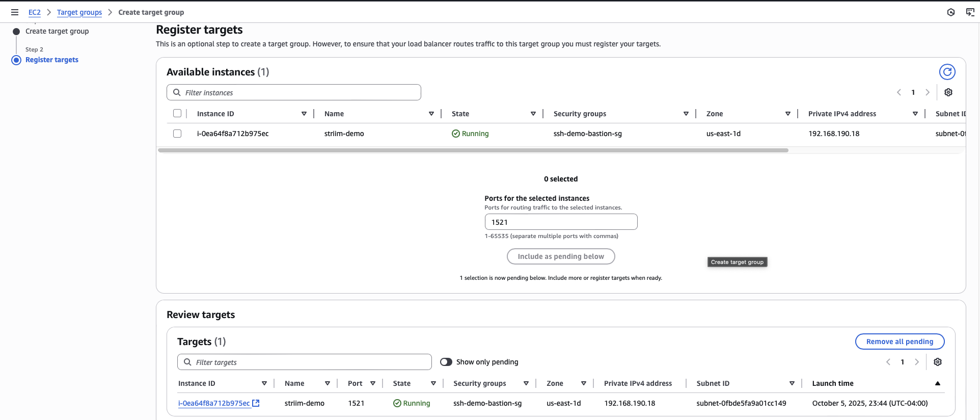Open targets table preferences gear
Image resolution: width=980 pixels, height=420 pixels.
tap(937, 362)
